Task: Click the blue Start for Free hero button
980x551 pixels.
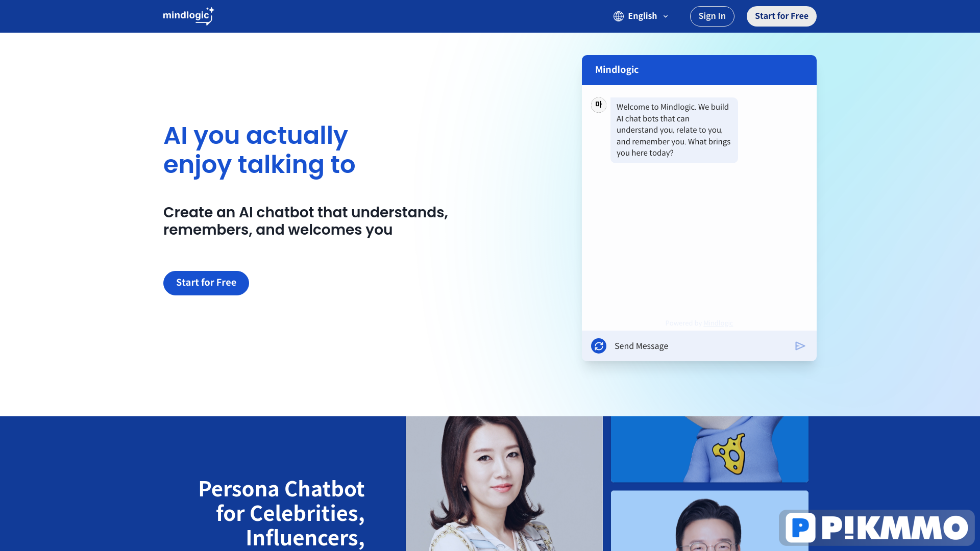Action: [206, 283]
